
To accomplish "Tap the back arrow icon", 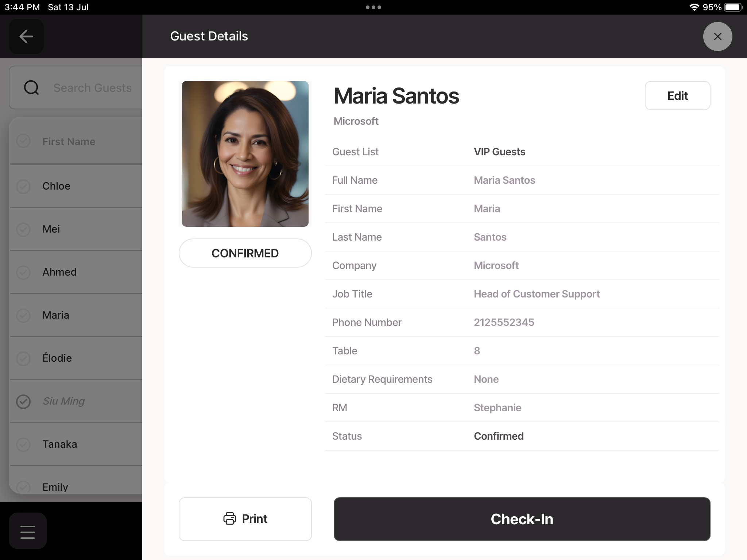I will click(26, 36).
